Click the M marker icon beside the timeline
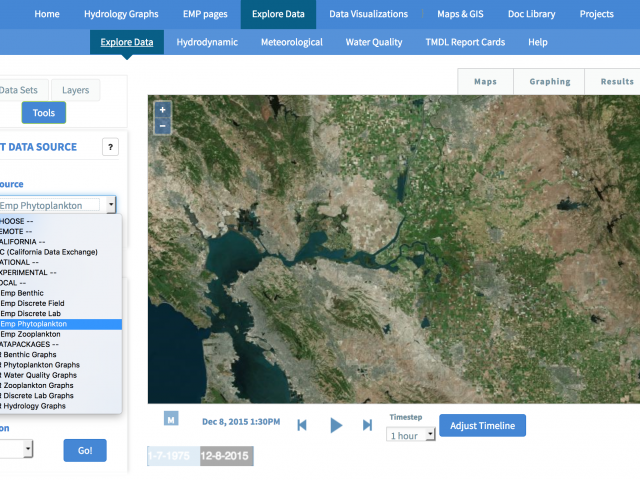This screenshot has height=480, width=640. pyautogui.click(x=171, y=419)
